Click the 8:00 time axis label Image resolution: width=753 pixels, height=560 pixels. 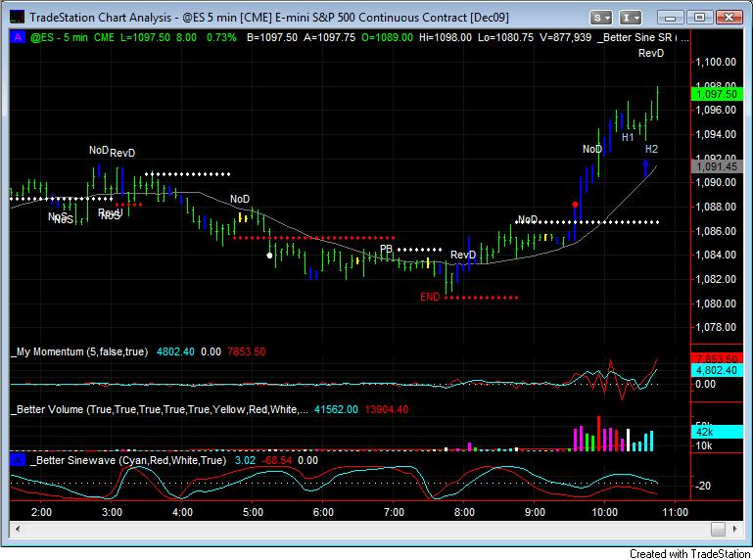[464, 512]
